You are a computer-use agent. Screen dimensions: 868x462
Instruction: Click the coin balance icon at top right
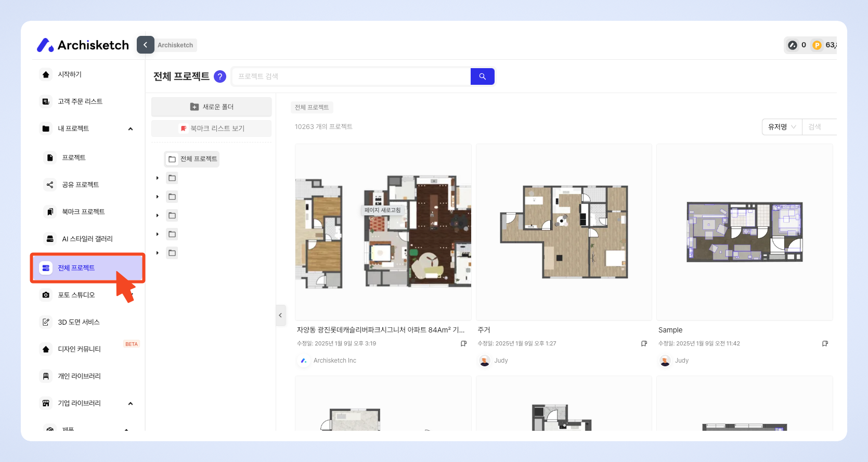pyautogui.click(x=817, y=45)
